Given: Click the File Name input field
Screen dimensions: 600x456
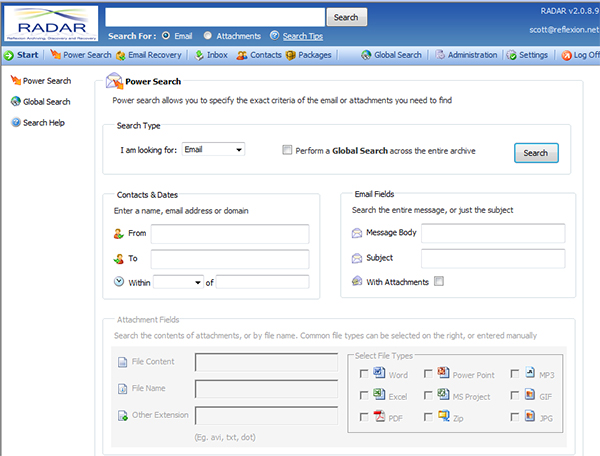Looking at the screenshot, I should [x=266, y=389].
